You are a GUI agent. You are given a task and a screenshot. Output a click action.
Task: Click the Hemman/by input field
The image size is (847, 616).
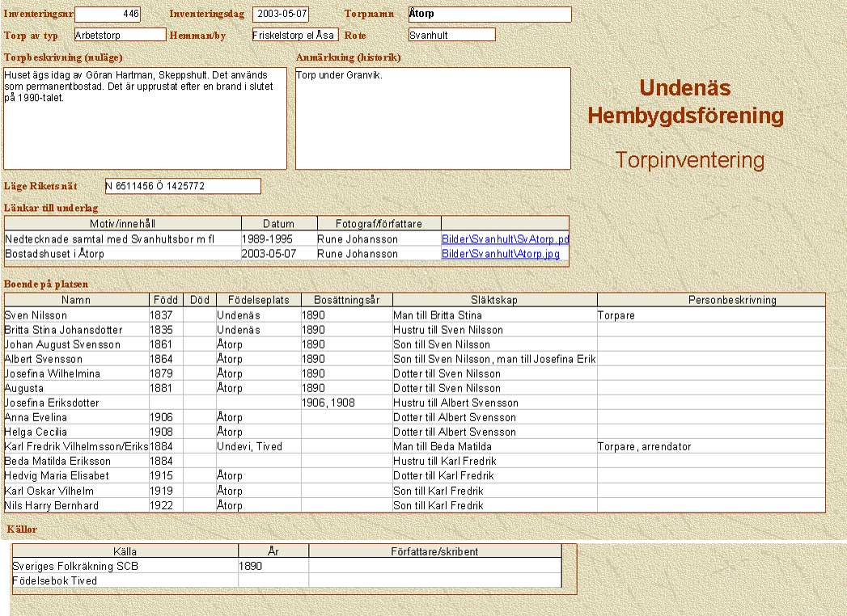point(294,35)
